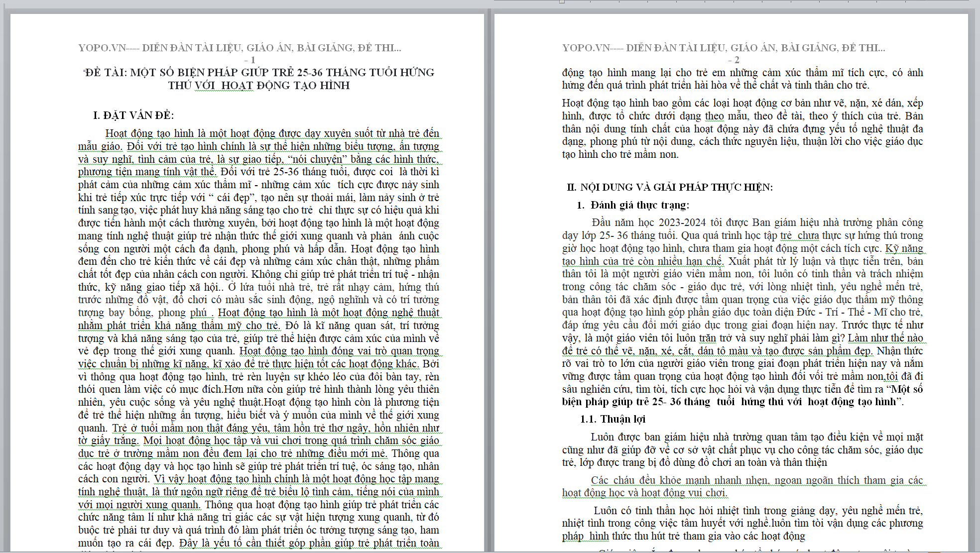980x553 pixels.
Task: Click the line starting "với mọi người xung quanh. Thông qua"
Action: [258, 505]
